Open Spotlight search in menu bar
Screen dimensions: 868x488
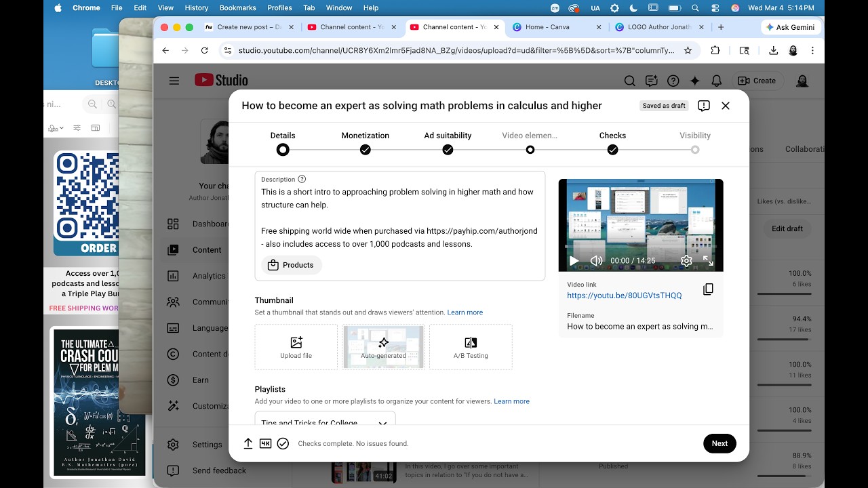(695, 7)
